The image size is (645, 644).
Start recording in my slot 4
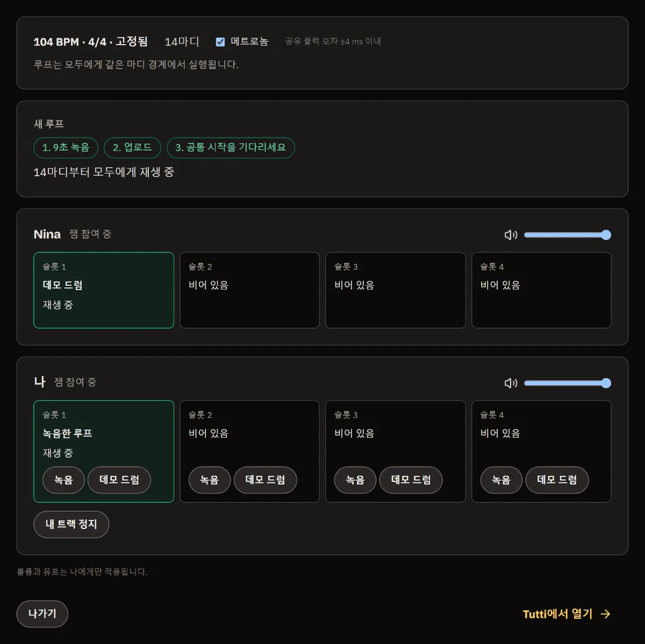coord(501,480)
